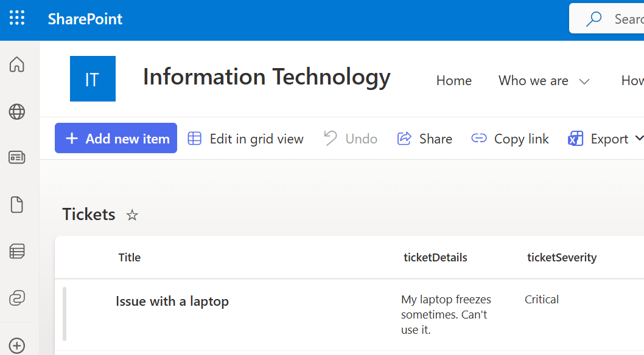Open My files page icon

click(17, 205)
